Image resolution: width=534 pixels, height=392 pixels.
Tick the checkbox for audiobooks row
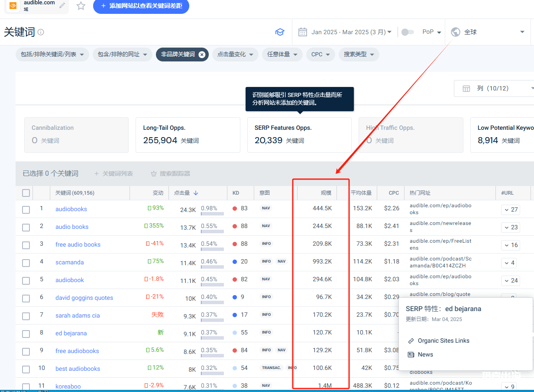click(x=26, y=210)
